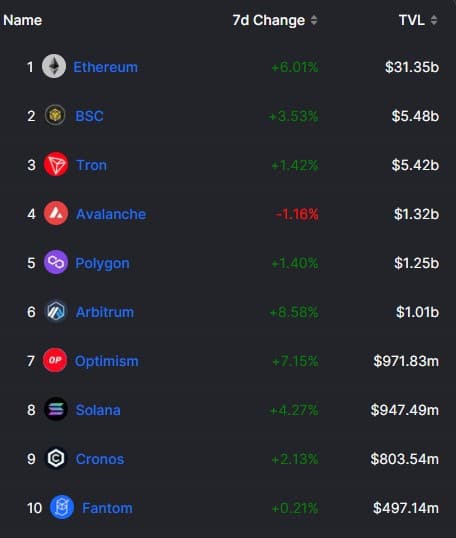Open the Ethereum chain link

pos(106,67)
